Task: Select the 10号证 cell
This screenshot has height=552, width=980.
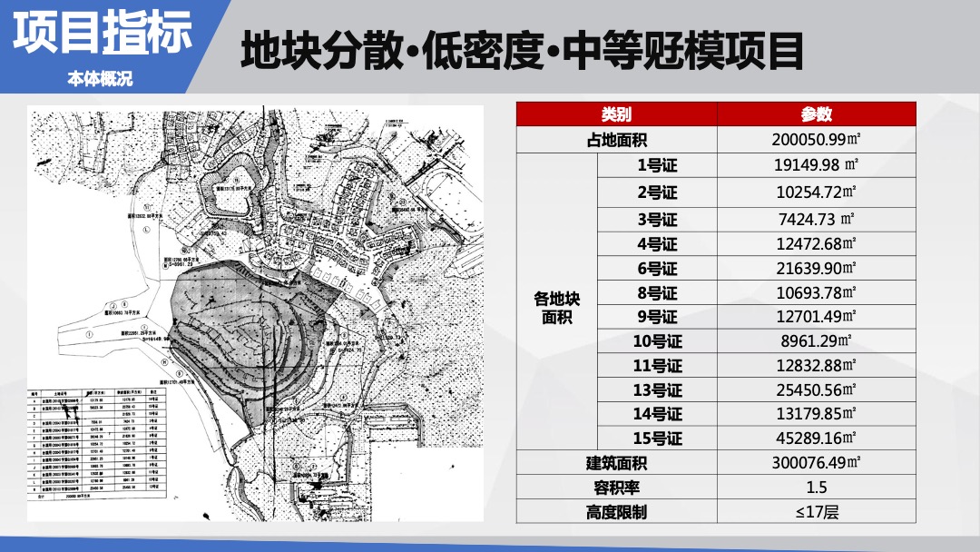Action: pos(656,340)
